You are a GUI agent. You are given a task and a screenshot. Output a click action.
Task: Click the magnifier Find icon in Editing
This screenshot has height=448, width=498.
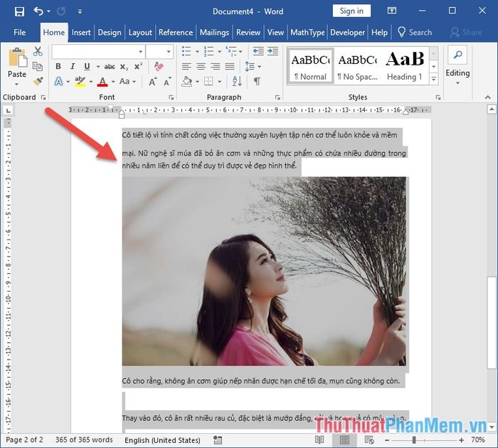457,55
